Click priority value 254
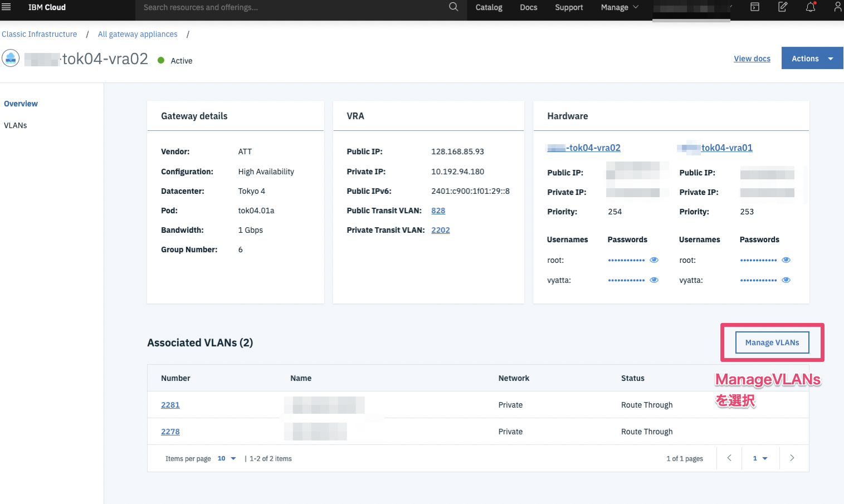Viewport: 844px width, 504px height. click(x=614, y=212)
